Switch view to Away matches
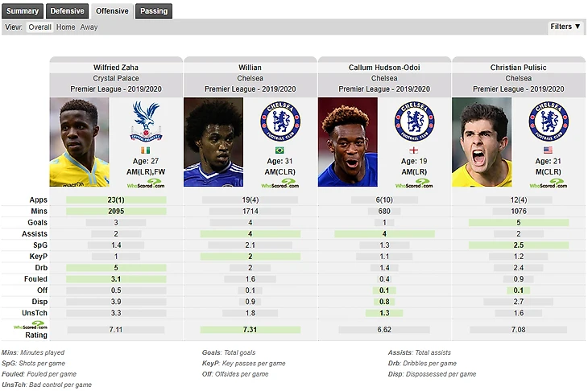Viewport: 588px width, 391px height. pos(89,27)
